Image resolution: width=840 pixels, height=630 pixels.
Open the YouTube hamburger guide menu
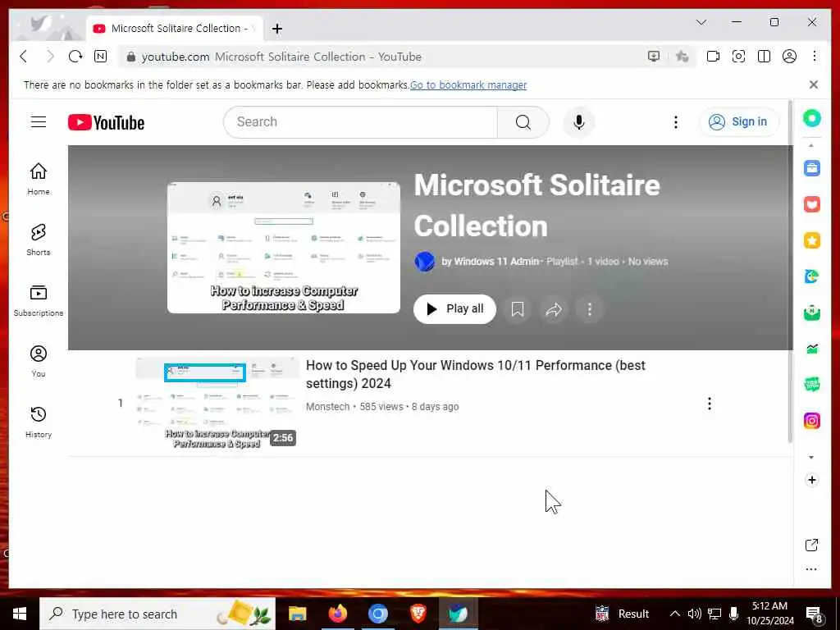tap(38, 122)
